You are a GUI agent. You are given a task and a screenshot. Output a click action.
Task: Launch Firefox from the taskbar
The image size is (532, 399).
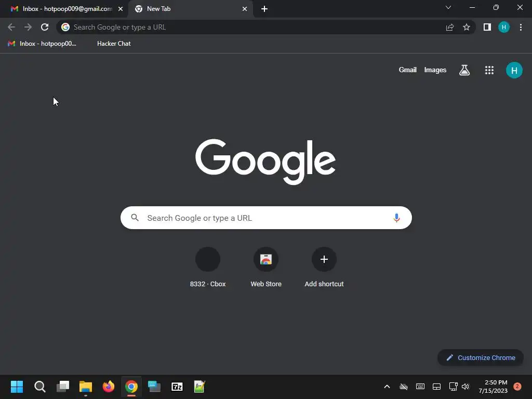(109, 387)
